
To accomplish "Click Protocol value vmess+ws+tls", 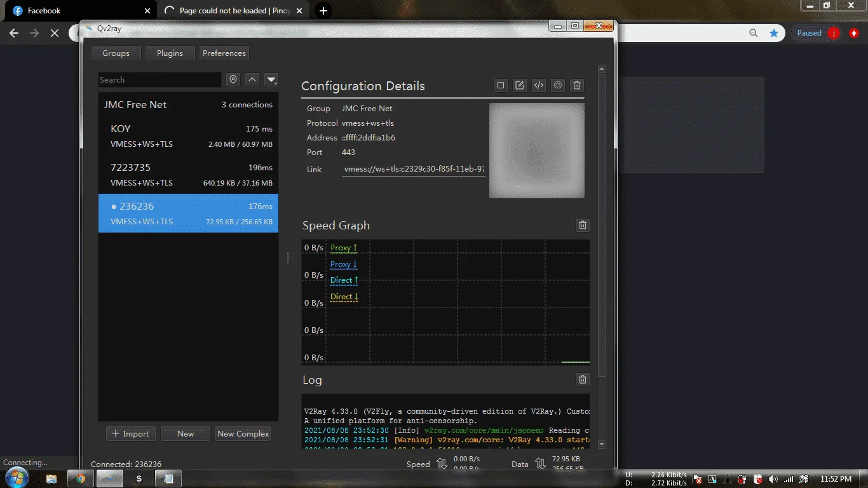I will click(x=368, y=123).
